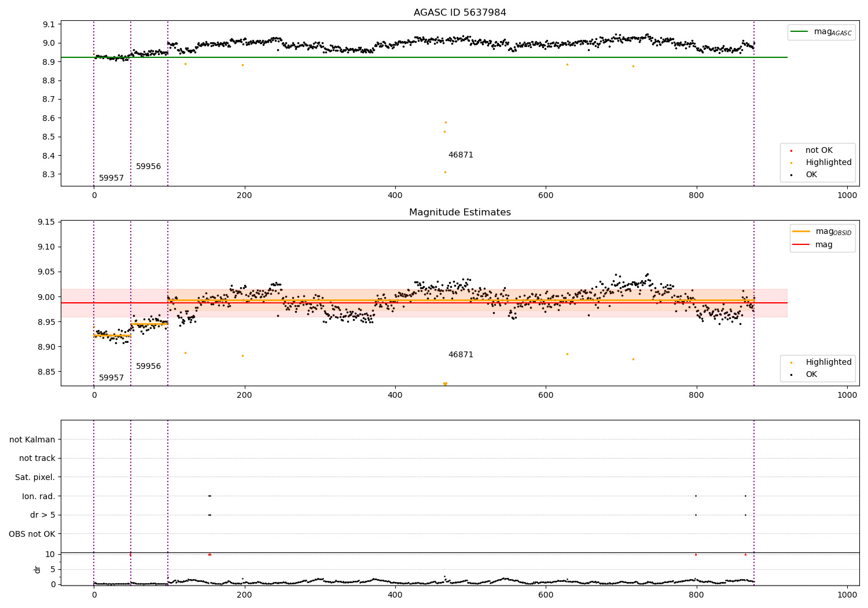The height and width of the screenshot is (608, 868).
Task: Click the "59957" label in the Magnitude Estimates plot
Action: point(111,378)
